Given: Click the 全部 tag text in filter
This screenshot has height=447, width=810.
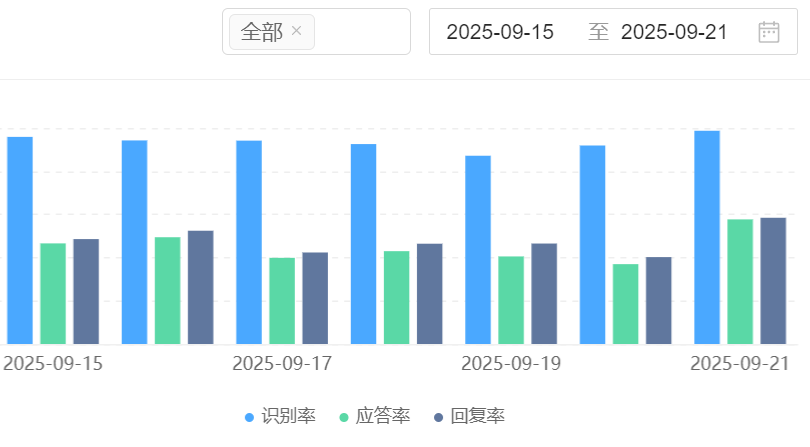Looking at the screenshot, I should click(x=262, y=32).
